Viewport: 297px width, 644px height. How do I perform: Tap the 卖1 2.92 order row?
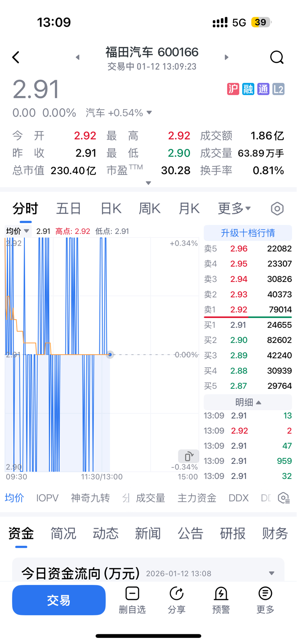(x=248, y=309)
